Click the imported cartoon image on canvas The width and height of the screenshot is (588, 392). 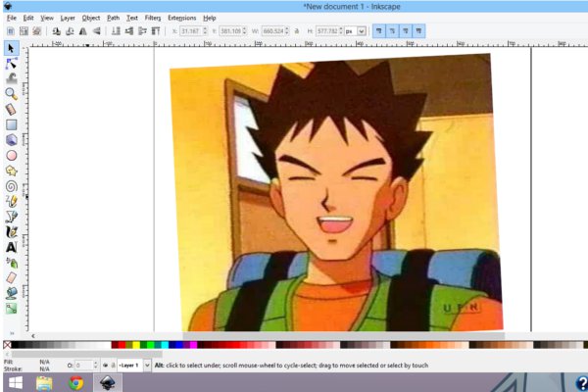point(336,193)
